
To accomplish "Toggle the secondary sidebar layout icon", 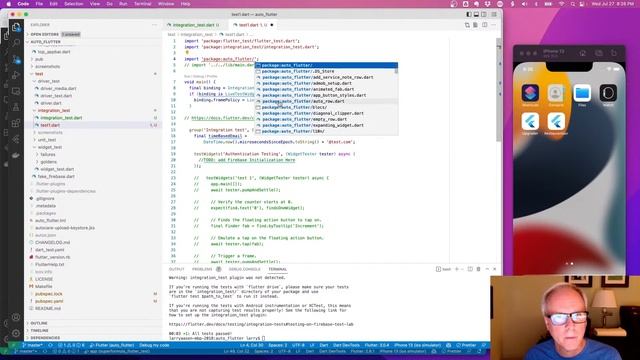I will tap(484, 14).
